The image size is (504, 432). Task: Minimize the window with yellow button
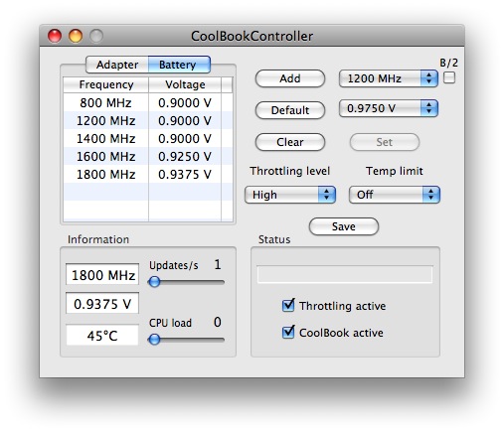pyautogui.click(x=76, y=36)
